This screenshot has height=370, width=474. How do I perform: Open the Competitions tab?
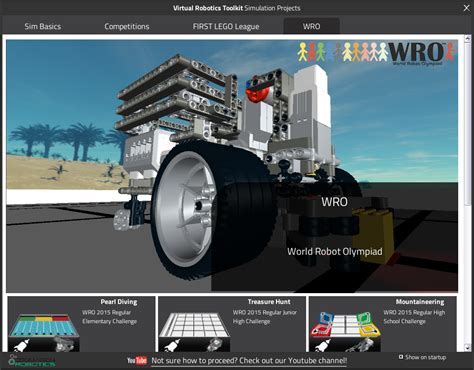(x=127, y=26)
